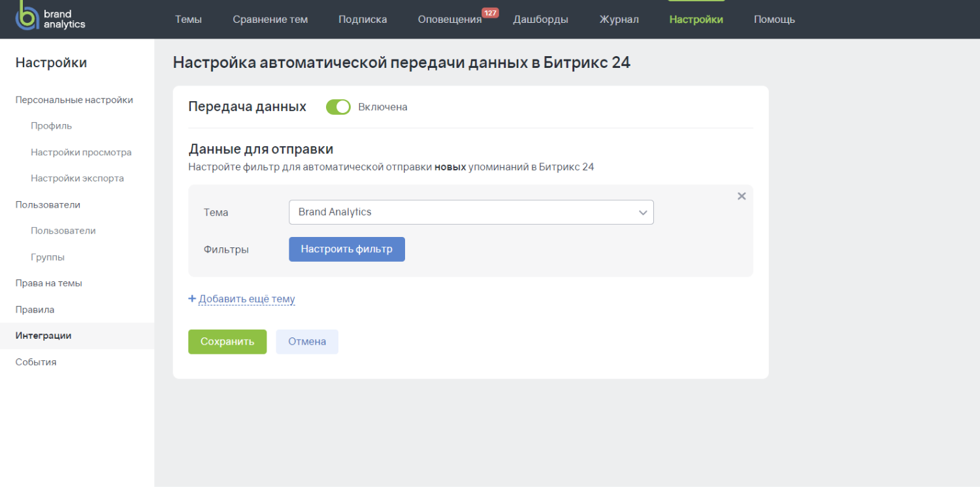Open Настройки экспорта

tap(77, 178)
